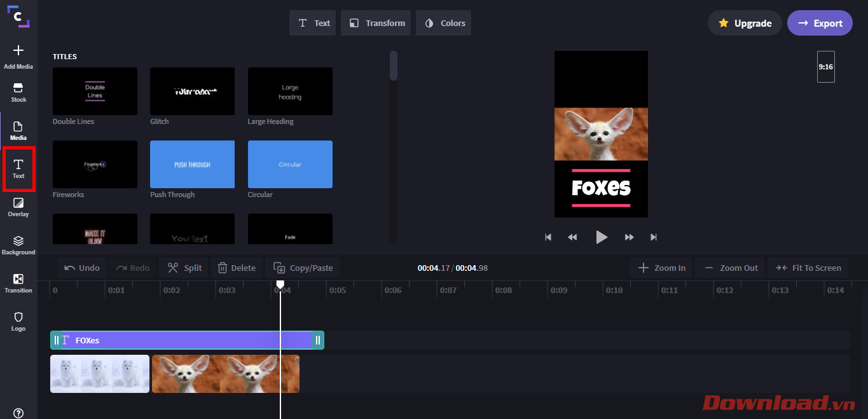
Task: Open the Colors options tab
Action: click(444, 23)
